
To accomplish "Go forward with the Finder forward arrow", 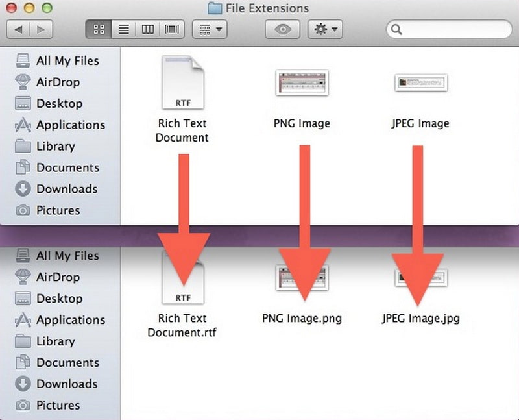I will coord(42,29).
